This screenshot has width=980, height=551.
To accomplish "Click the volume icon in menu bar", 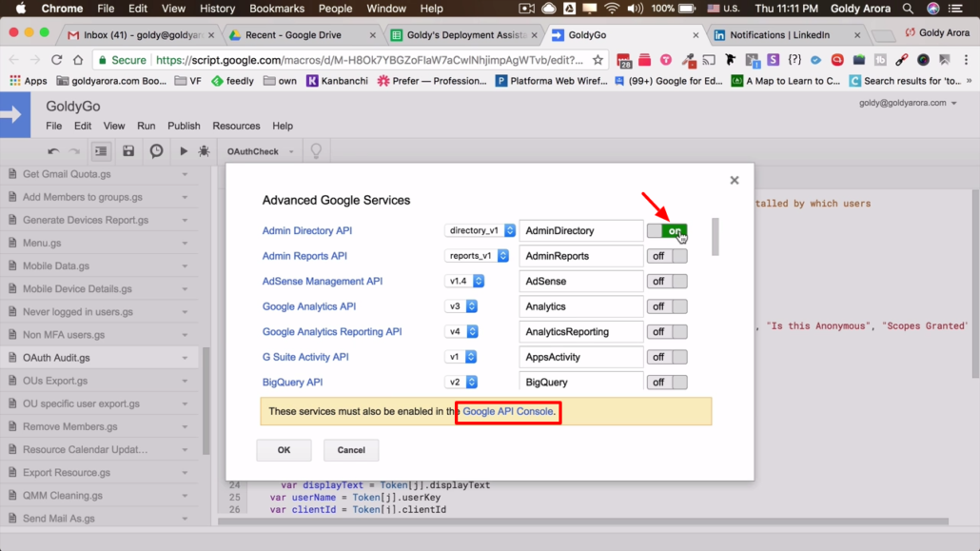I will pos(635,9).
